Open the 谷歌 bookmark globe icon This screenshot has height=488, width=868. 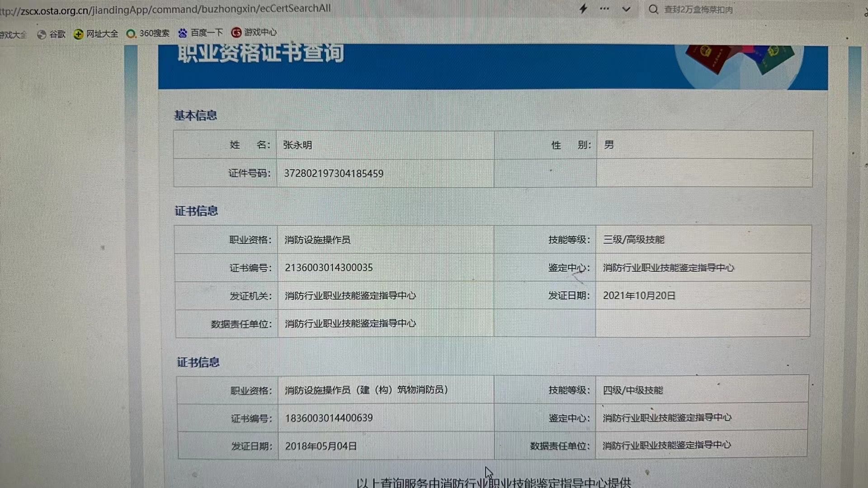click(x=42, y=34)
